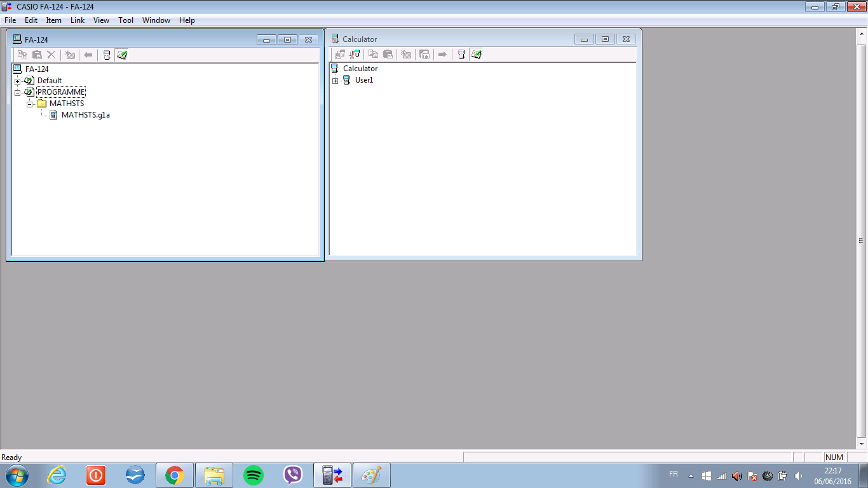Click the FA-124 app icon on taskbar
The height and width of the screenshot is (488, 868).
(332, 475)
